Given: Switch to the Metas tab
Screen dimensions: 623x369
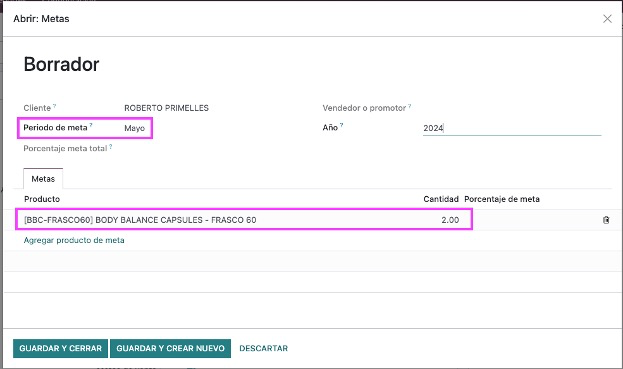Looking at the screenshot, I should pyautogui.click(x=43, y=179).
